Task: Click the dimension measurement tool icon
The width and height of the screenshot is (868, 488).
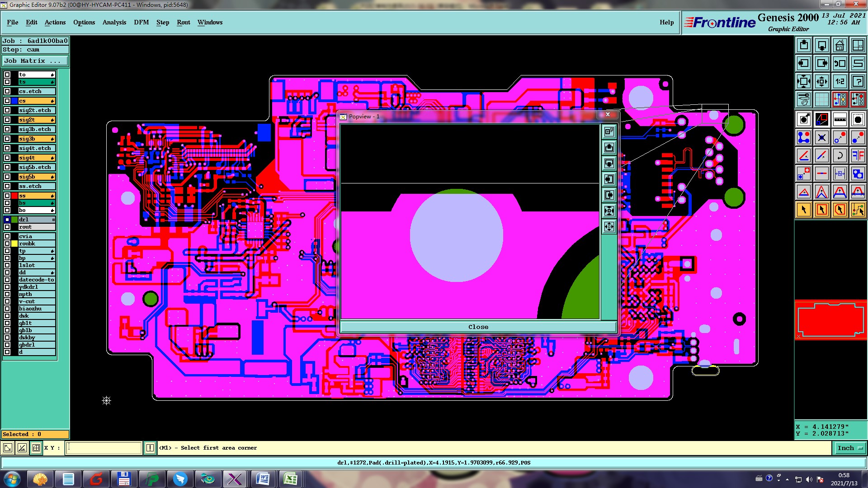Action: click(840, 174)
